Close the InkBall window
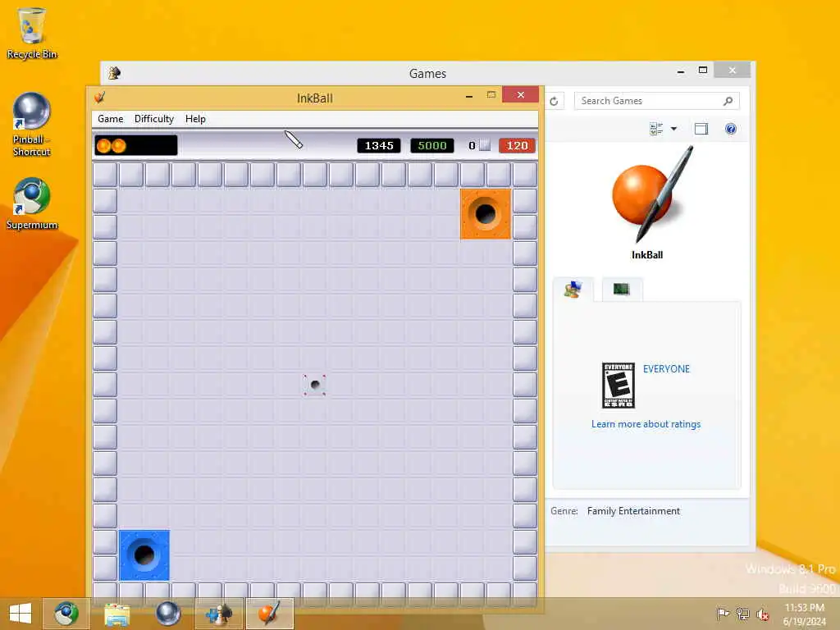 (520, 95)
